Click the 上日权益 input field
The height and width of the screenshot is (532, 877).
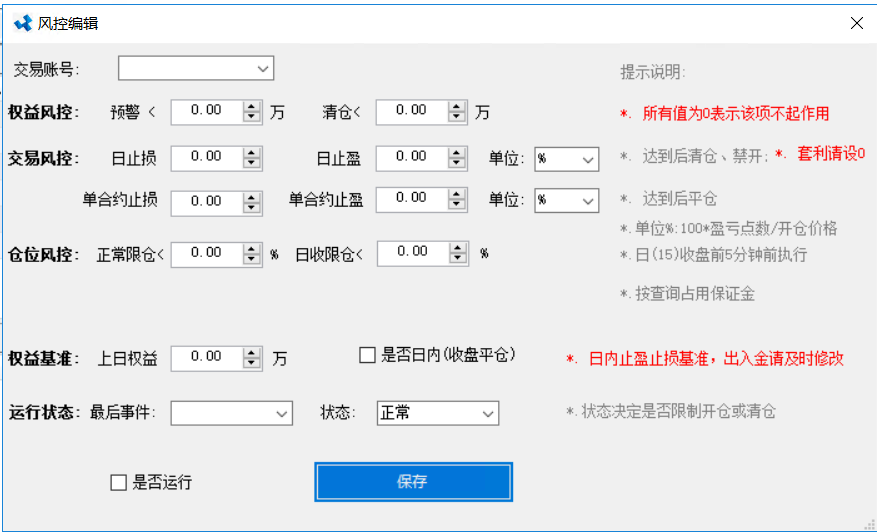coord(206,357)
